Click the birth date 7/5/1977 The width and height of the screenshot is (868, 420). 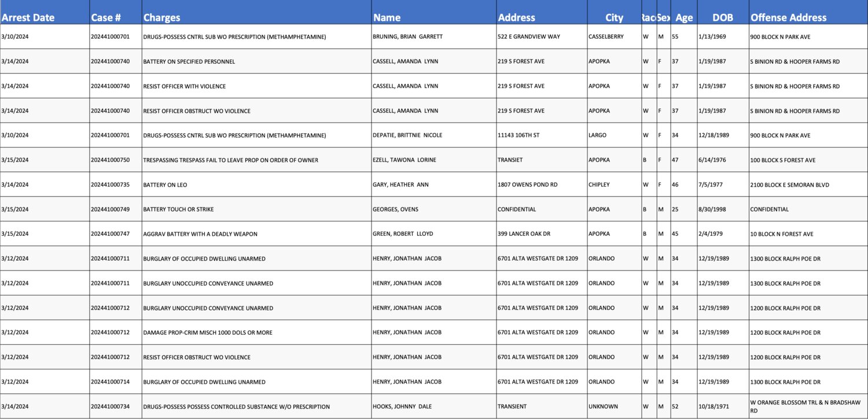pyautogui.click(x=709, y=185)
